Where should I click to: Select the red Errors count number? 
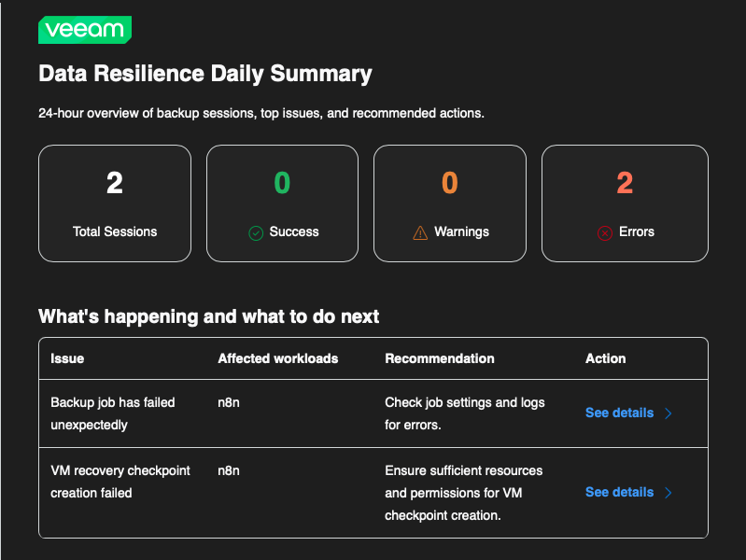click(x=625, y=183)
